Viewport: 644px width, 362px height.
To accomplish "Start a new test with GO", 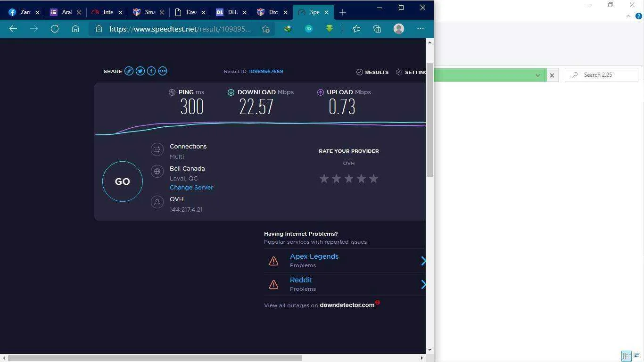I will coord(123,181).
